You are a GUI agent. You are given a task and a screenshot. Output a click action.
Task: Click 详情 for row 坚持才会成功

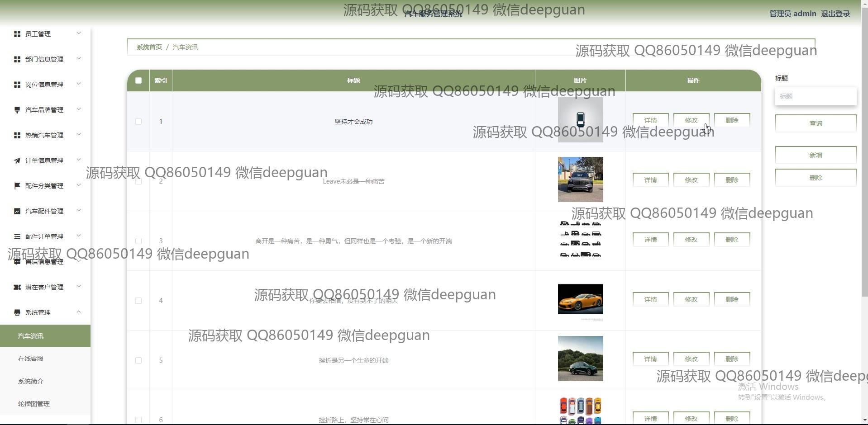point(650,120)
